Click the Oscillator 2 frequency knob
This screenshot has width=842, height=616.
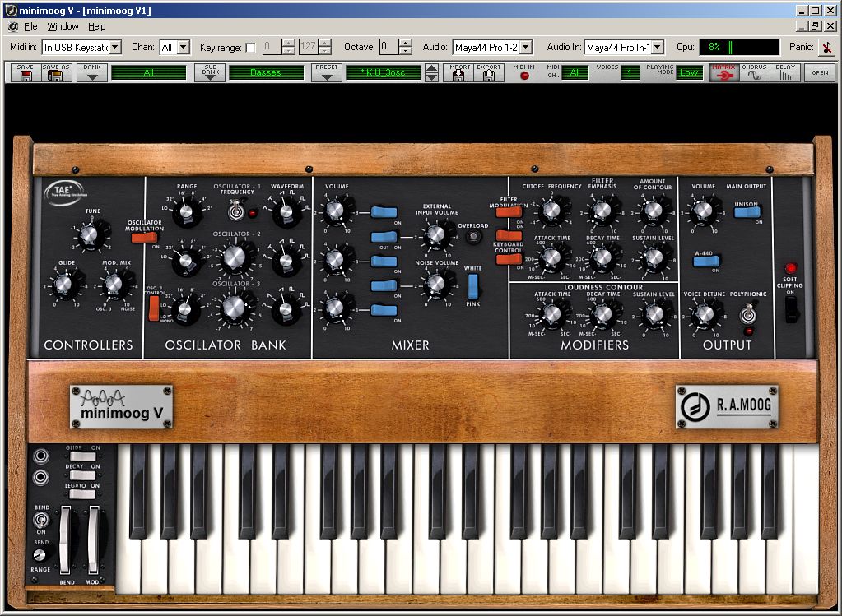point(235,257)
